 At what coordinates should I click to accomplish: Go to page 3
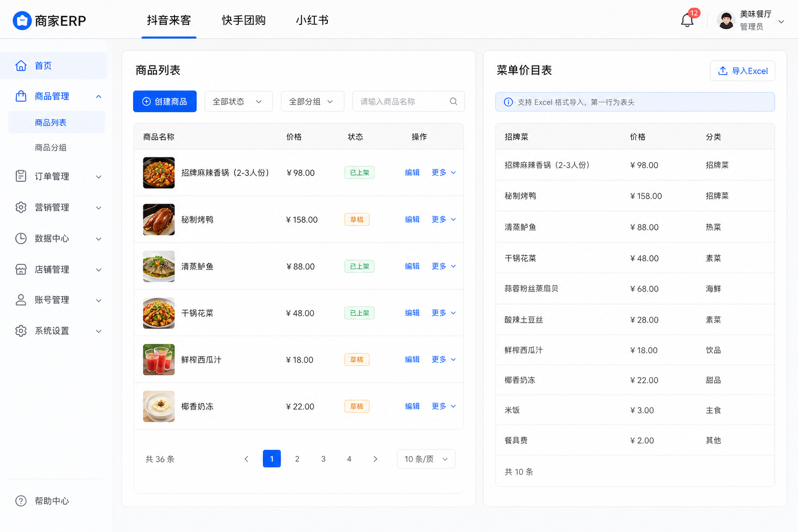click(323, 459)
